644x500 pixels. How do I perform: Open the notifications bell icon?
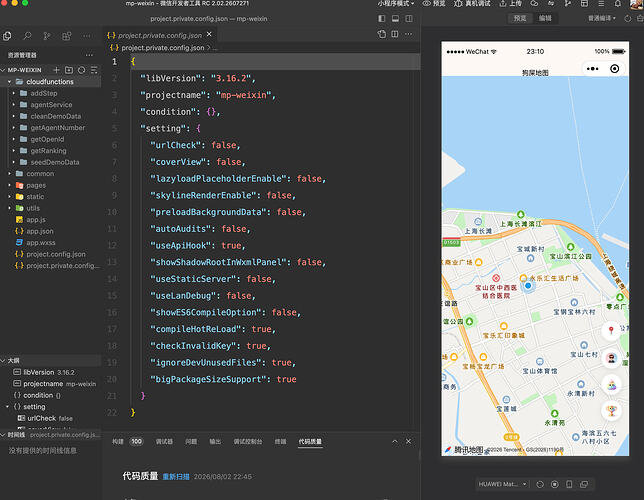(x=618, y=3)
